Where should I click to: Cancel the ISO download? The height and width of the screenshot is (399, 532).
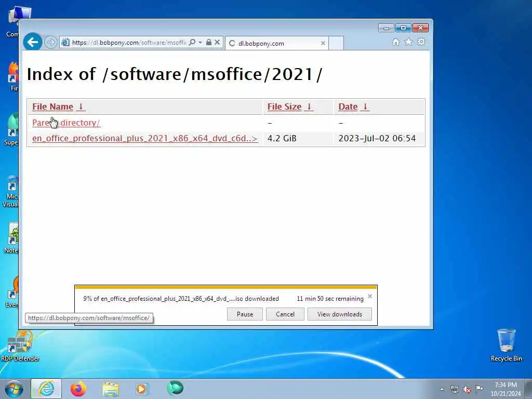click(x=285, y=314)
